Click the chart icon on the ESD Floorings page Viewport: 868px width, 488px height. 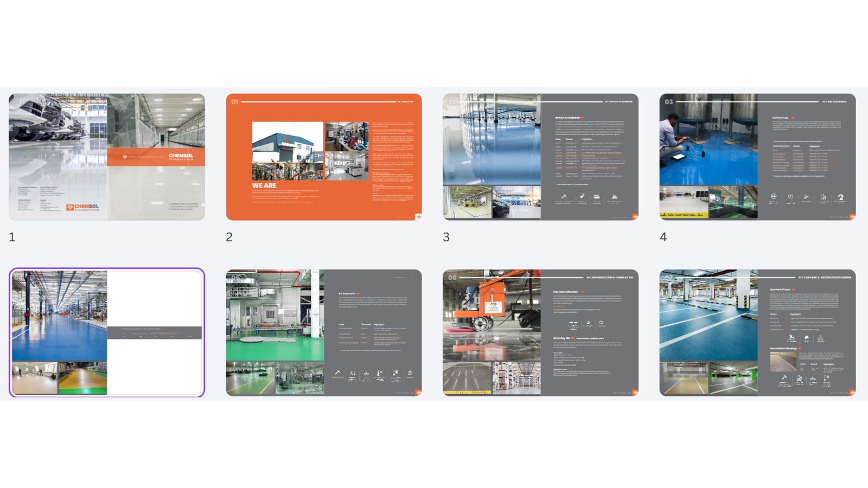[824, 196]
